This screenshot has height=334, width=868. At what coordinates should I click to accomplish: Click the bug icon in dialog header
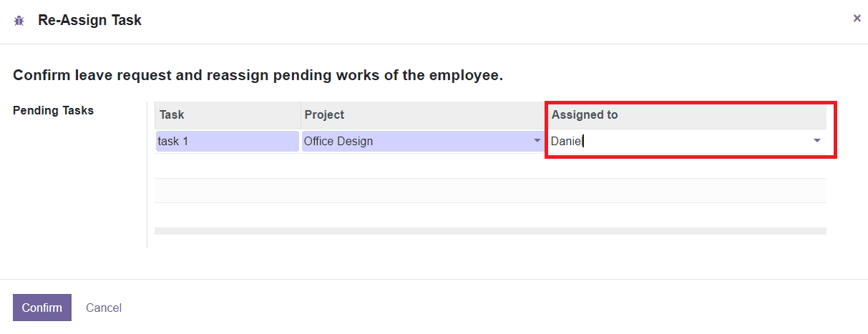tap(19, 21)
